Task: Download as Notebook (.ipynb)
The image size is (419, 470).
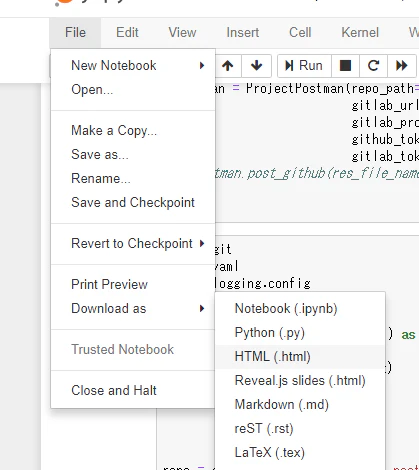Action: (x=300, y=309)
